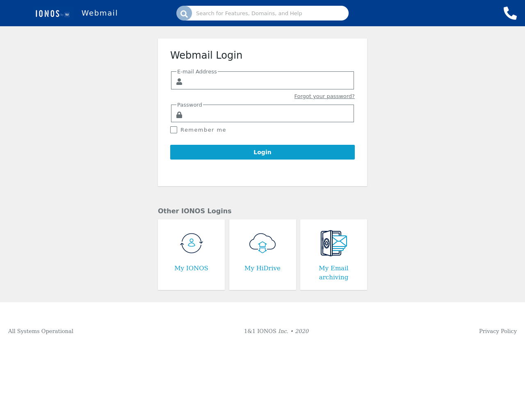525x420 pixels.
Task: Click the Webmail header title
Action: tap(100, 13)
